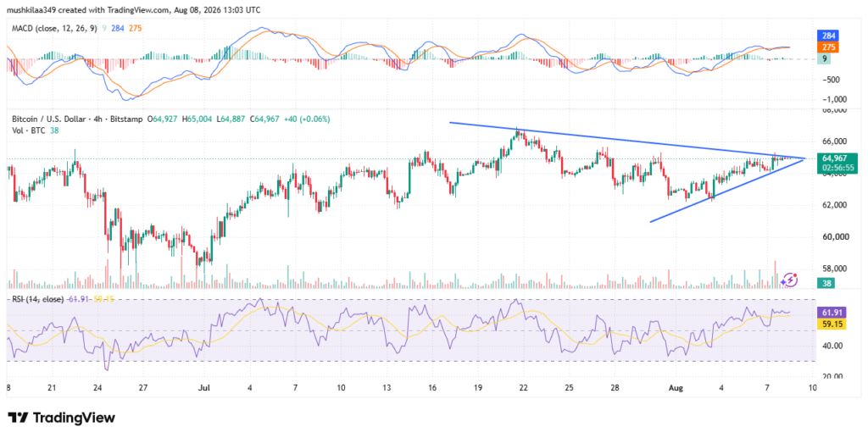Click the 62,000 price axis label
Image resolution: width=868 pixels, height=438 pixels.
(x=834, y=205)
